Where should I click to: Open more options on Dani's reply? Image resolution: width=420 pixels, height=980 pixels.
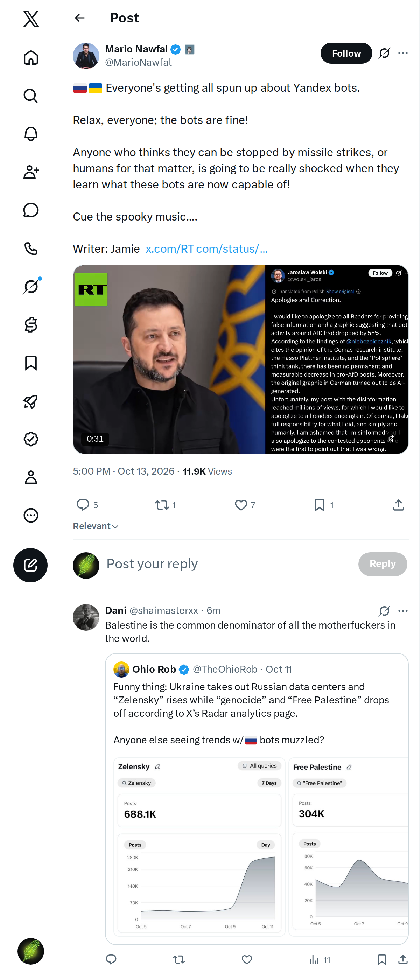403,611
